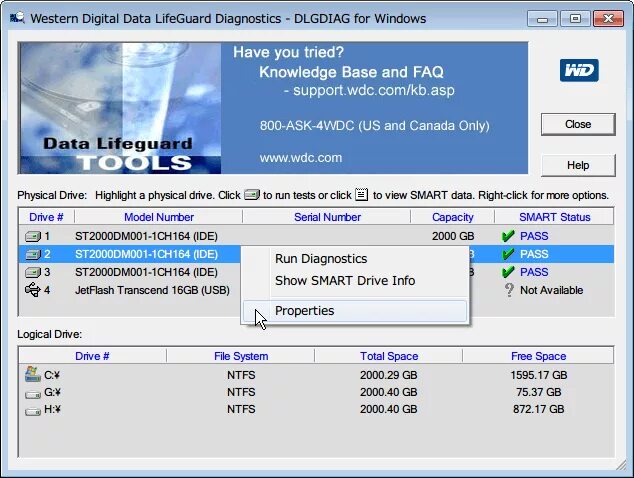Select drive 3 model ST2000DM001-1CH164 (IDE)

(146, 272)
